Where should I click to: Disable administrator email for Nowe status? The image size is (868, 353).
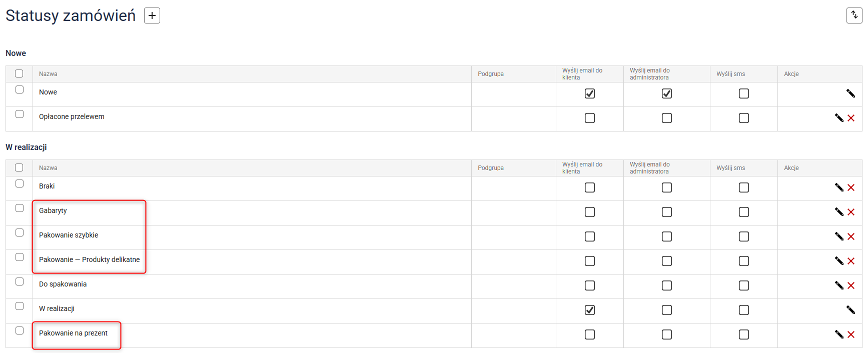[667, 93]
